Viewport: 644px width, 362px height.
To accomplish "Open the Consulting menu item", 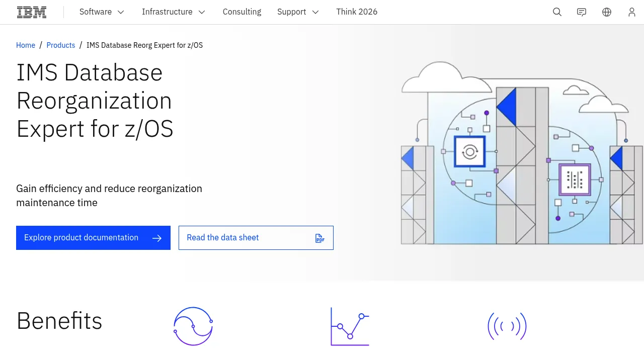I will [242, 12].
